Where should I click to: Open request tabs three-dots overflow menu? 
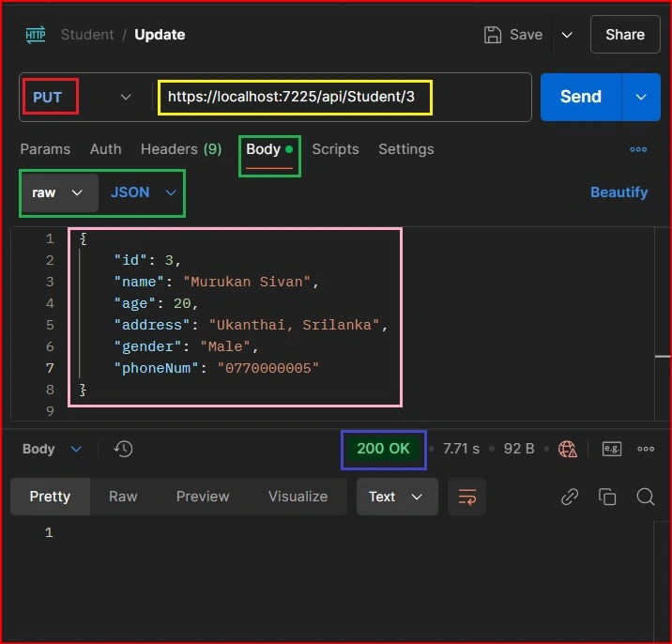point(638,149)
